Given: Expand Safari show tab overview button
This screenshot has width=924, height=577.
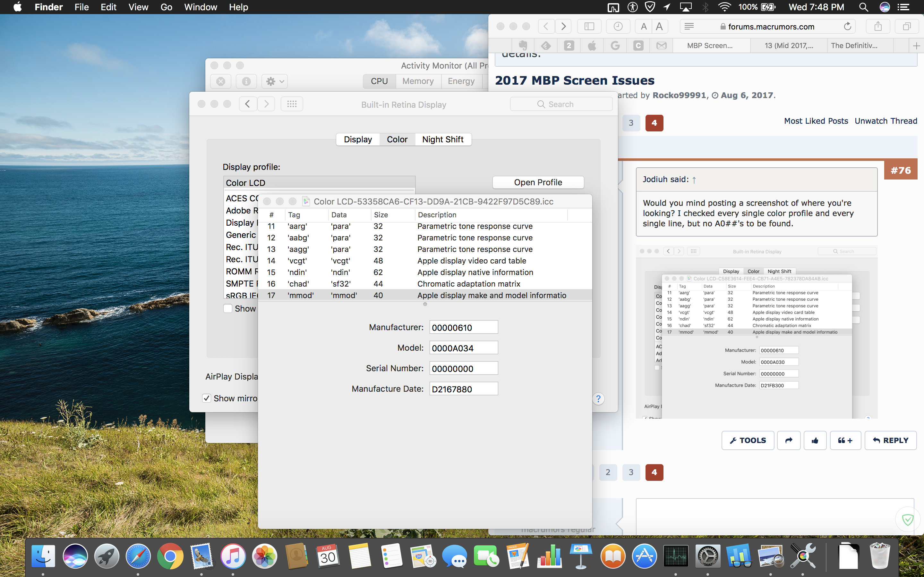Looking at the screenshot, I should tap(907, 26).
